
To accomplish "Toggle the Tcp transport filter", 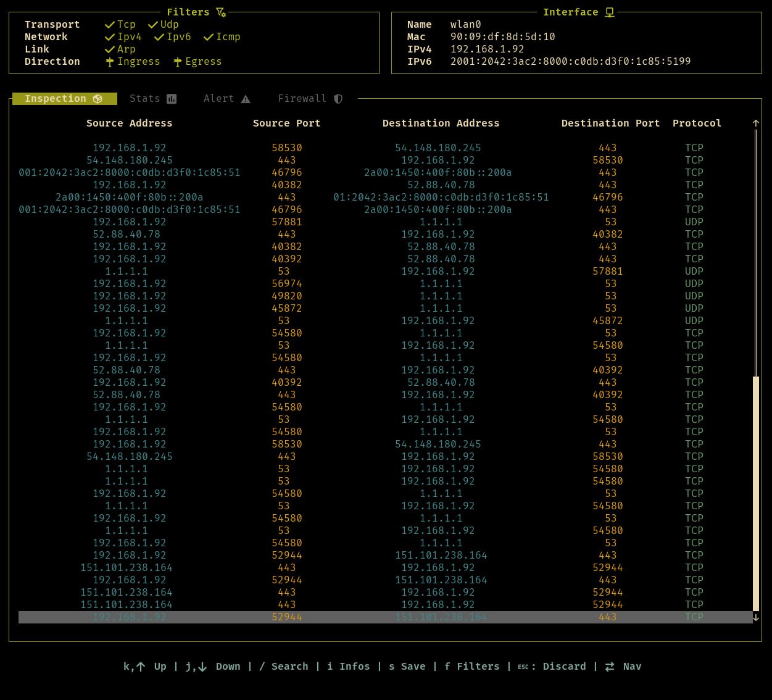I will point(120,25).
